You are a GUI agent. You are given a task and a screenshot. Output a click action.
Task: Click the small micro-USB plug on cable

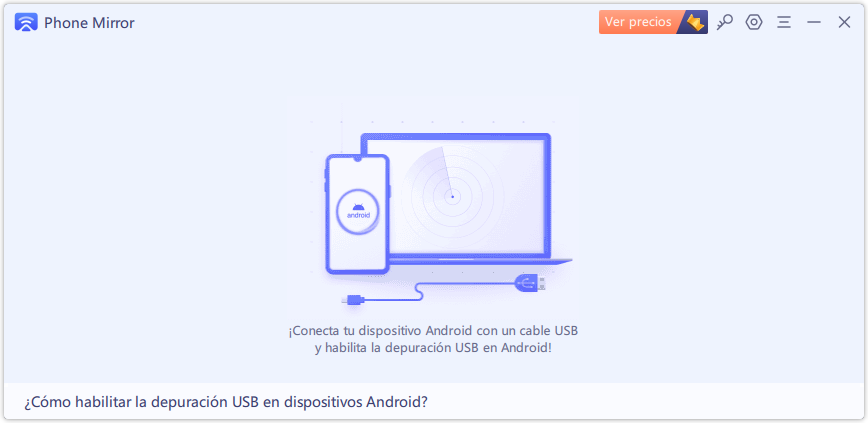click(x=353, y=300)
